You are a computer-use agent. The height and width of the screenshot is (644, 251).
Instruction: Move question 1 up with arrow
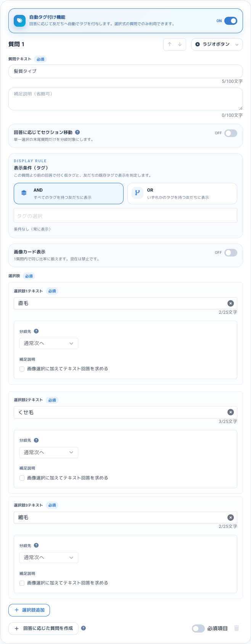pos(170,44)
